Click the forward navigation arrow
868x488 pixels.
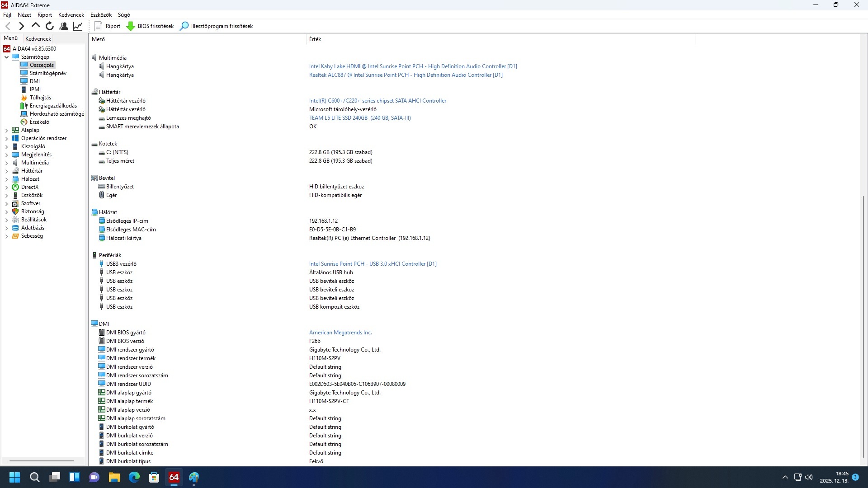[21, 26]
